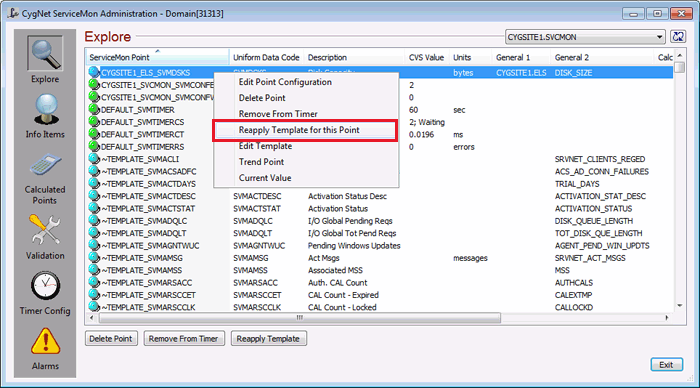Choose Edit Template menu entry
Screen dimensions: 700x388
[306, 146]
